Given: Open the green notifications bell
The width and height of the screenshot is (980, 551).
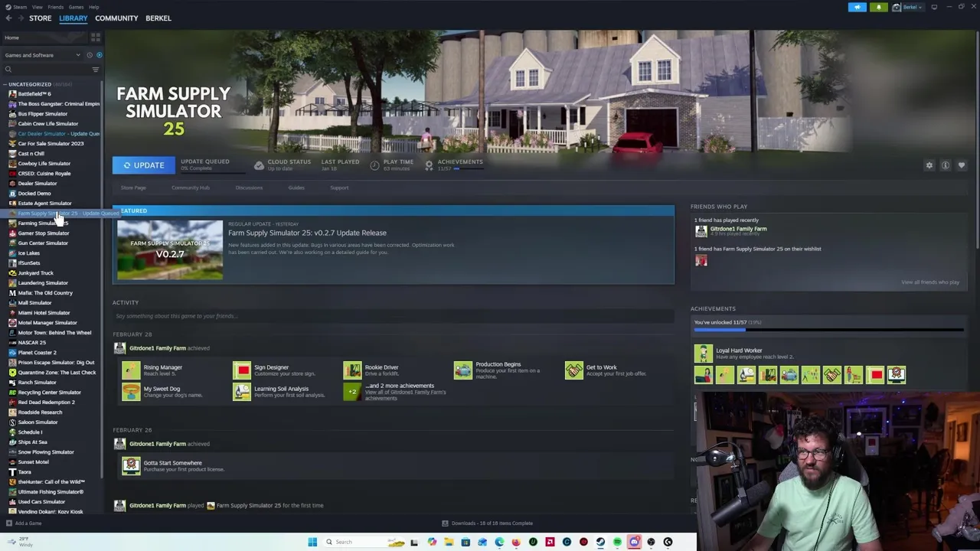Looking at the screenshot, I should tap(878, 7).
